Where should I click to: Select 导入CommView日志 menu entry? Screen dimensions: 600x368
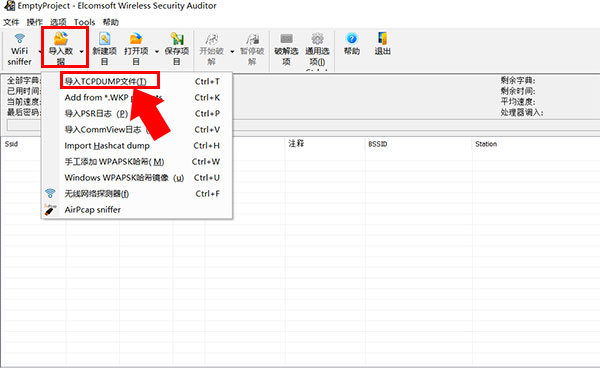[x=137, y=130]
